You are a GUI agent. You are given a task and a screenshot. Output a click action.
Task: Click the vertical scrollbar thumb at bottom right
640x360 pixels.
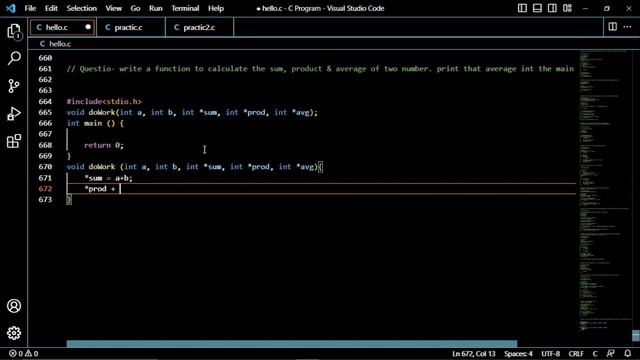tap(636, 335)
